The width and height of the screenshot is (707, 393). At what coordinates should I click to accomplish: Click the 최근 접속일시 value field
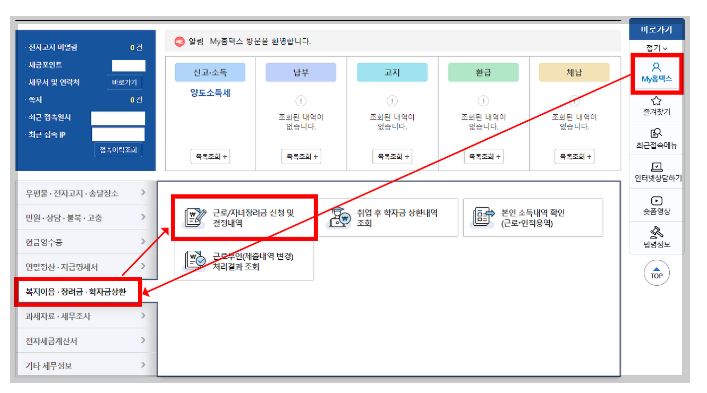coord(118,118)
